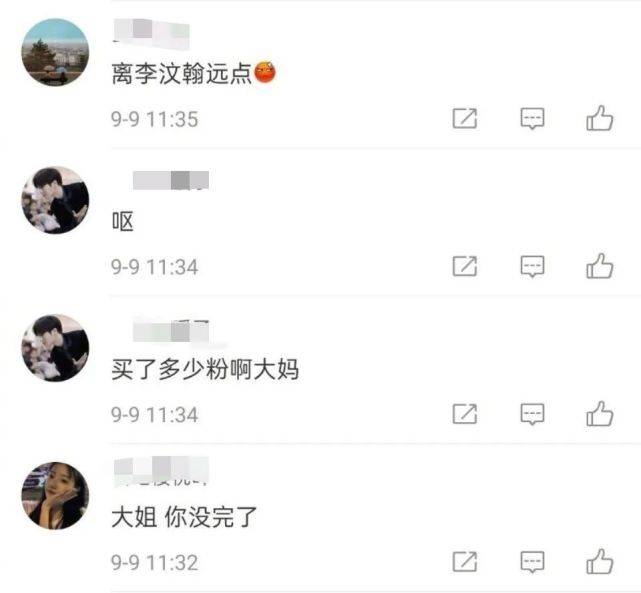641x593 pixels.
Task: Like the comment "呕"
Action: pos(600,266)
